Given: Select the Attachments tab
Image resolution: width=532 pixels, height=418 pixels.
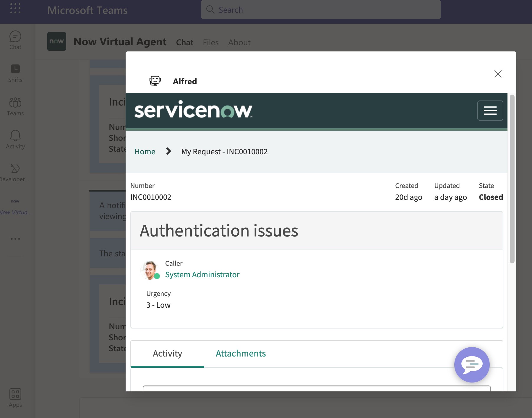Looking at the screenshot, I should pyautogui.click(x=241, y=354).
